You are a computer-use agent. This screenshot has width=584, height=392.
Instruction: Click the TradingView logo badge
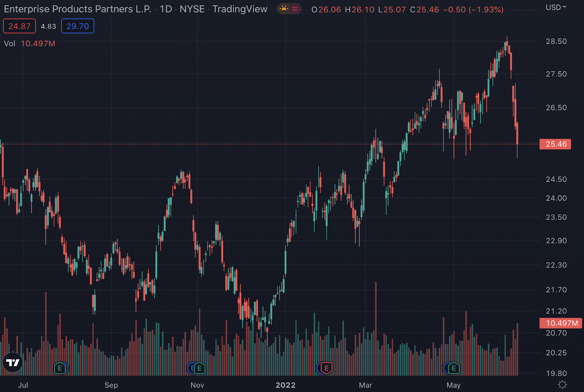(x=13, y=362)
